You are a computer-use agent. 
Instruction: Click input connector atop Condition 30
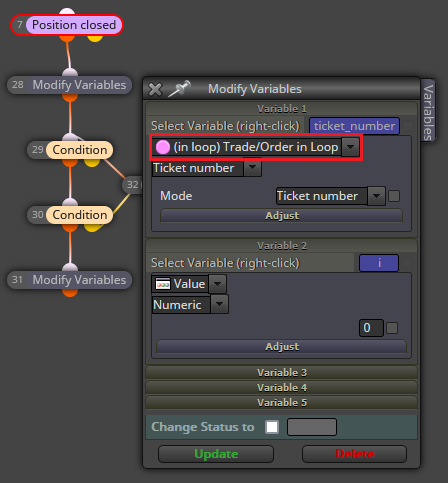(70, 202)
